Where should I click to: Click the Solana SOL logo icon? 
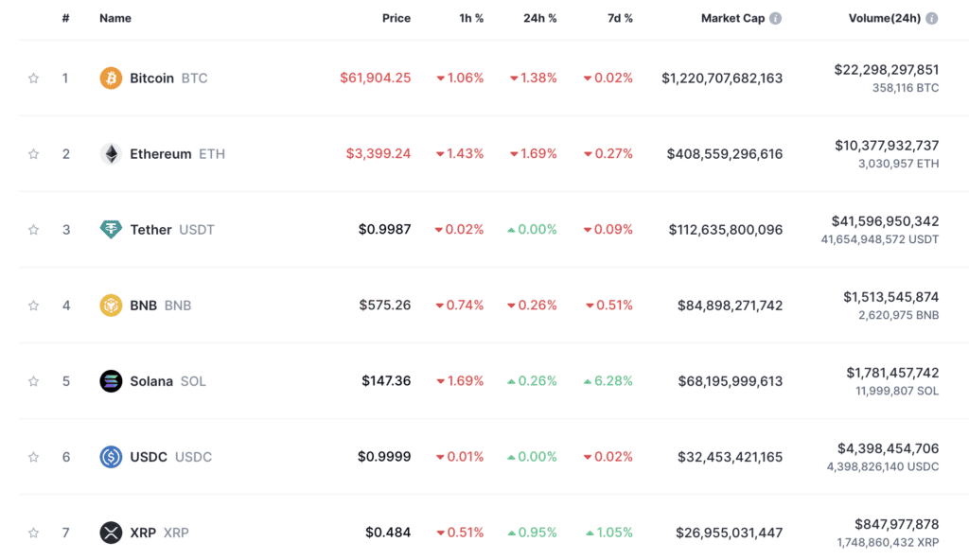coord(113,380)
